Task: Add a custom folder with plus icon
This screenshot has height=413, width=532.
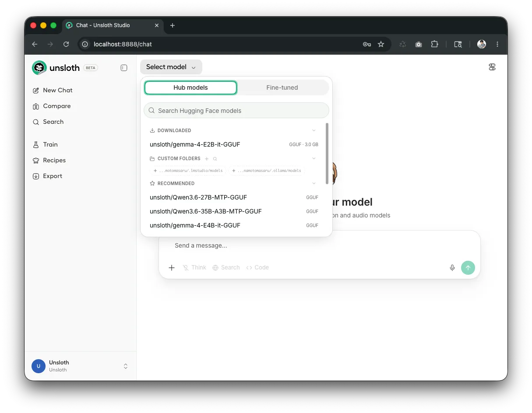Action: [207, 159]
